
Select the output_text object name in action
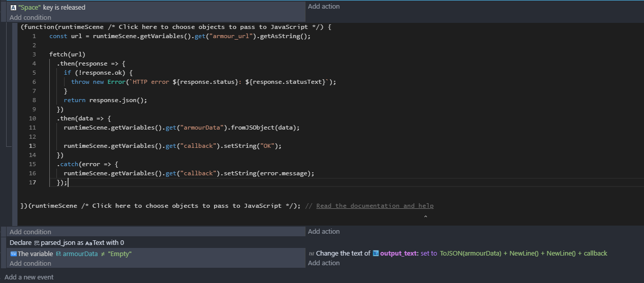click(x=399, y=253)
